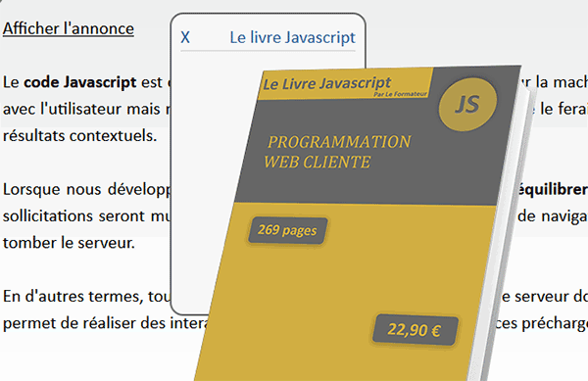Click the "22,90 €" price badge
The height and width of the screenshot is (381, 588).
[x=415, y=330]
